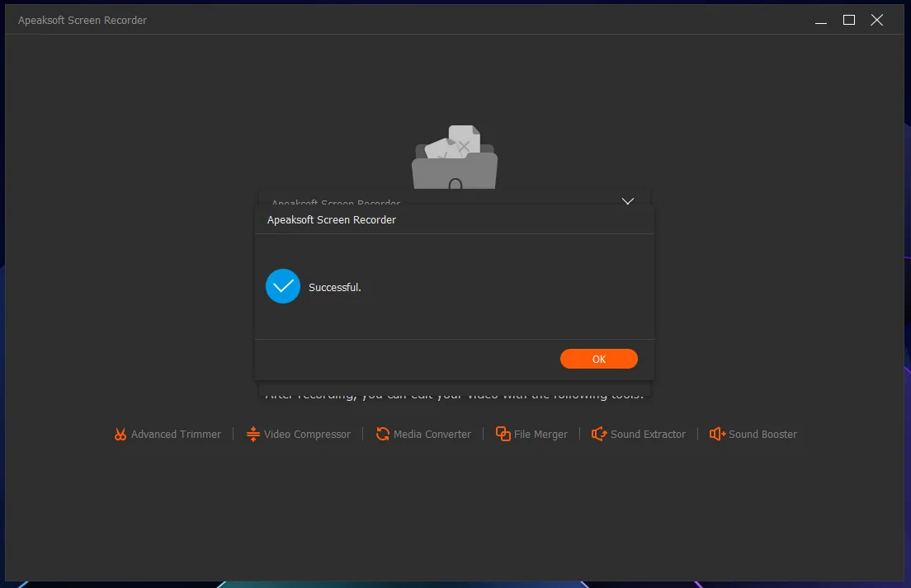
Task: Click the File Merger icon
Action: [503, 434]
